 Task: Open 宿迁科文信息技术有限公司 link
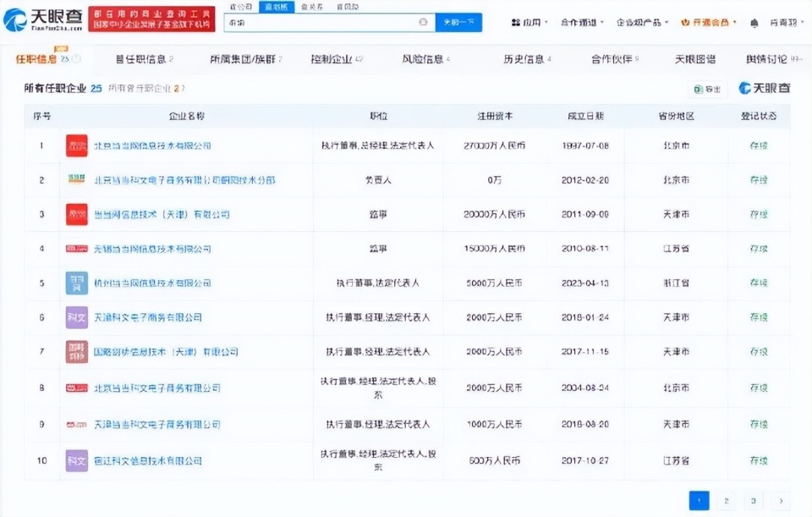[x=148, y=460]
